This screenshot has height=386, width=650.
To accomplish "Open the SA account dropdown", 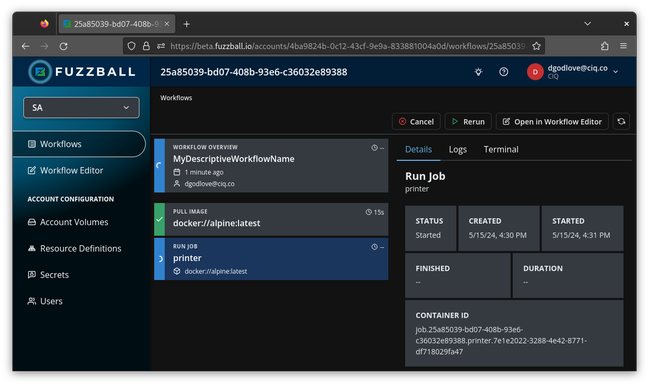I will click(x=81, y=108).
